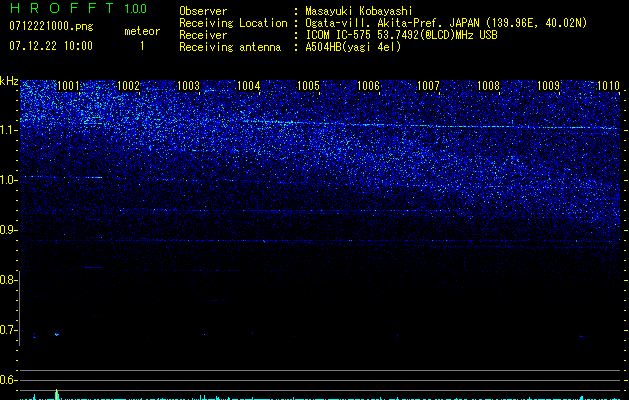The image size is (629, 400).
Task: Click the 0.6 kHz axis label
Action: pyautogui.click(x=8, y=380)
